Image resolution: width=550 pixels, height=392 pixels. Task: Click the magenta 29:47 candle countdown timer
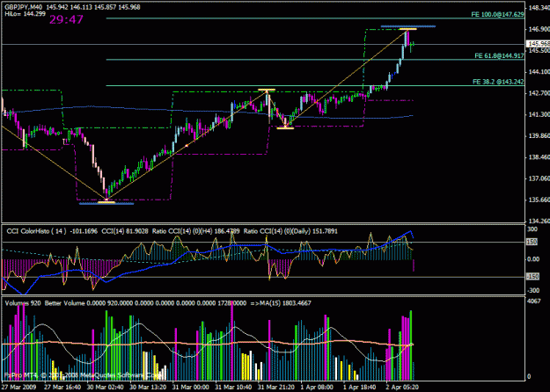point(66,19)
